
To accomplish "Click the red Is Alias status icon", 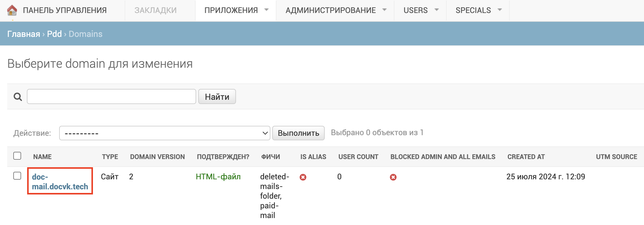I will click(x=303, y=177).
